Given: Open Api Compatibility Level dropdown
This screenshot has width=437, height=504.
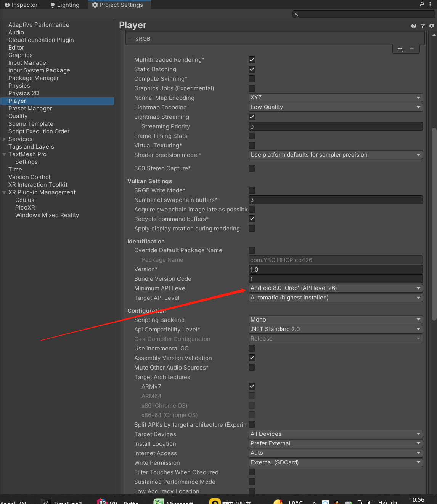Looking at the screenshot, I should tap(336, 329).
